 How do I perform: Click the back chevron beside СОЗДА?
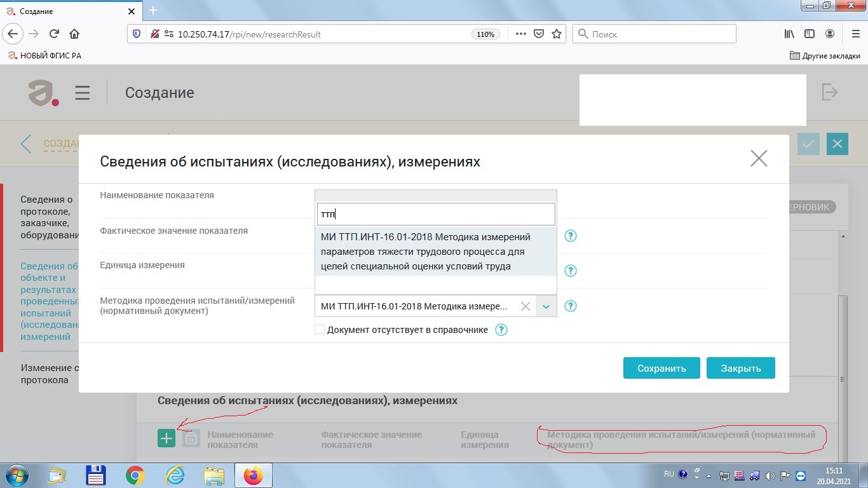pyautogui.click(x=26, y=144)
